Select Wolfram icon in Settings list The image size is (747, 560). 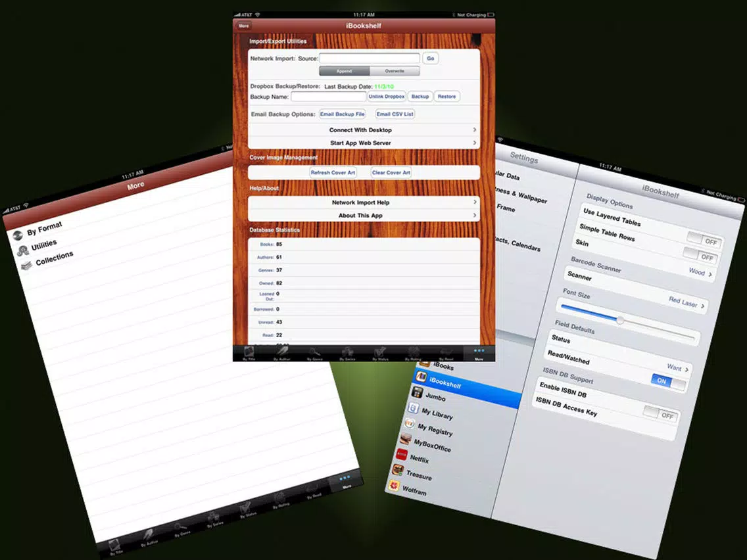click(x=395, y=485)
